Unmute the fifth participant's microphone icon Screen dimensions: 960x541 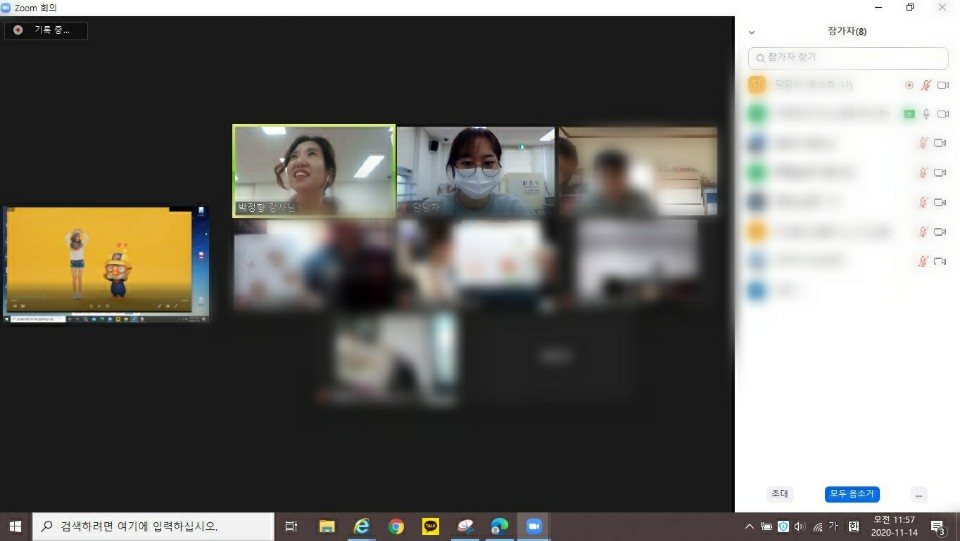[x=923, y=202]
